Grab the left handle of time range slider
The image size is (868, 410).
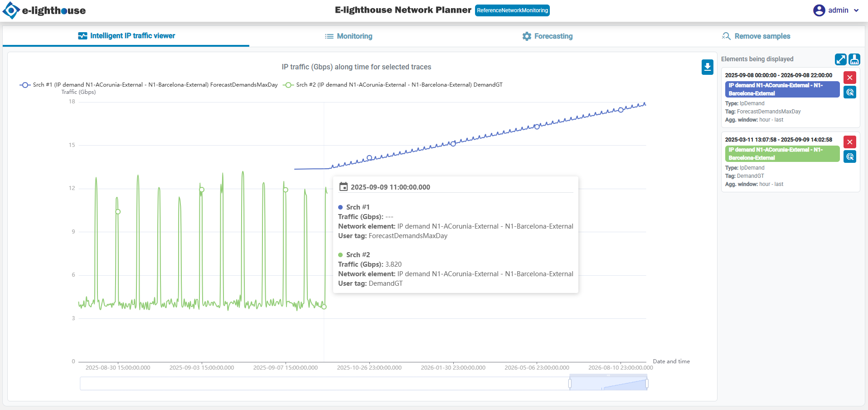(570, 384)
